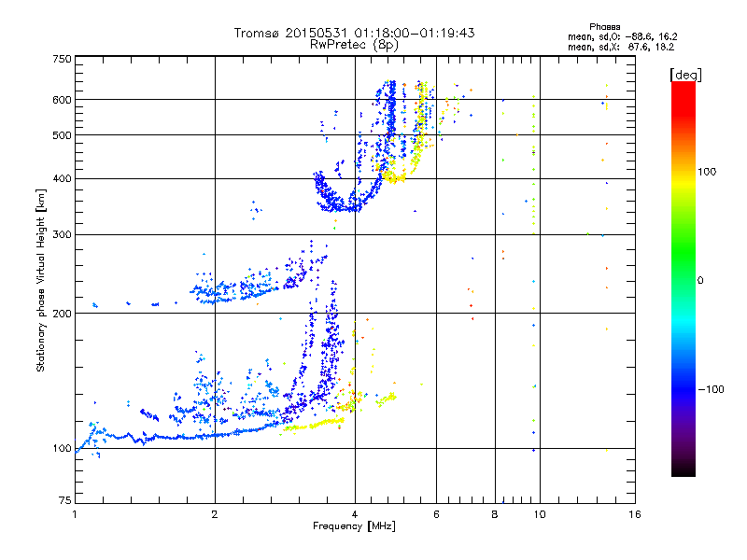Image resolution: width=747 pixels, height=560 pixels.
Task: Click y-axis tick label '400'
Action: pos(62,179)
